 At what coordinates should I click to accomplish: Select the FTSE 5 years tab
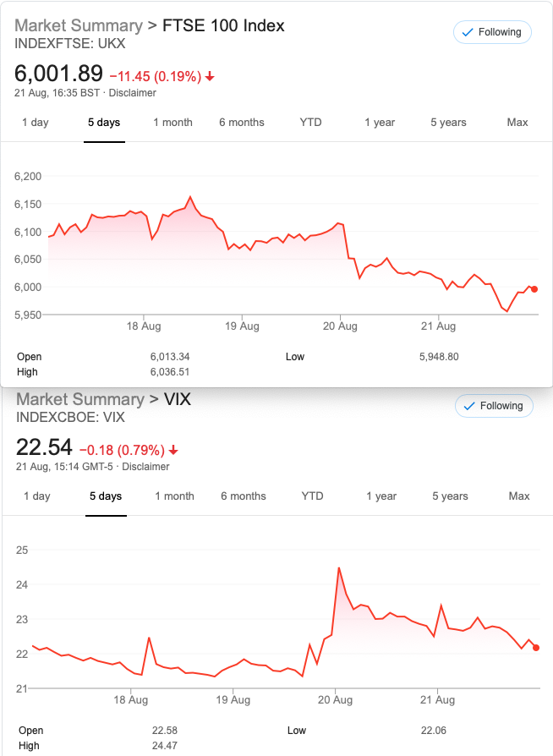(448, 123)
